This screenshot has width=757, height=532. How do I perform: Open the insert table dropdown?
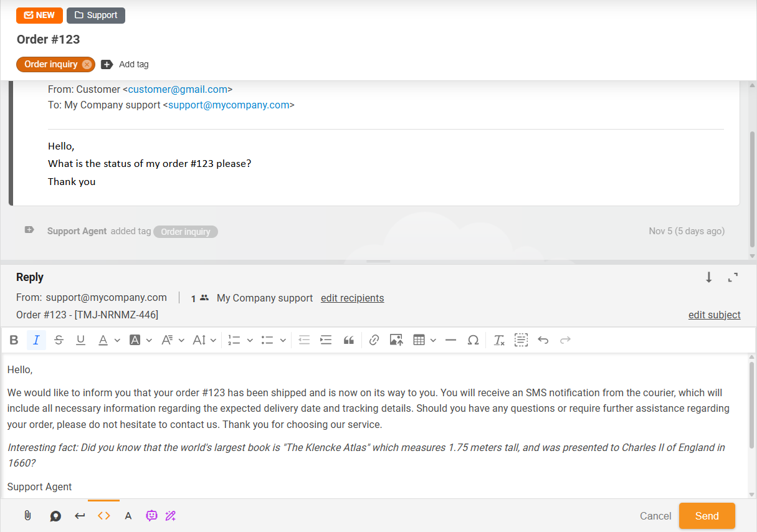click(x=433, y=340)
